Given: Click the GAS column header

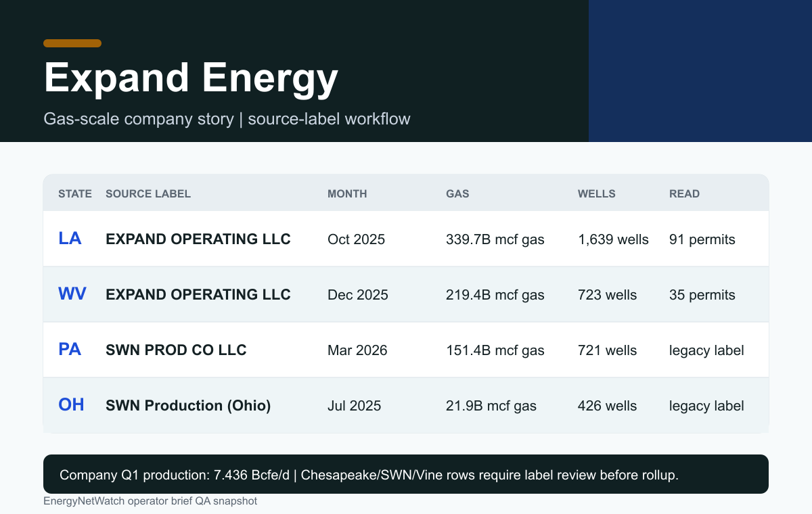Looking at the screenshot, I should coord(457,193).
